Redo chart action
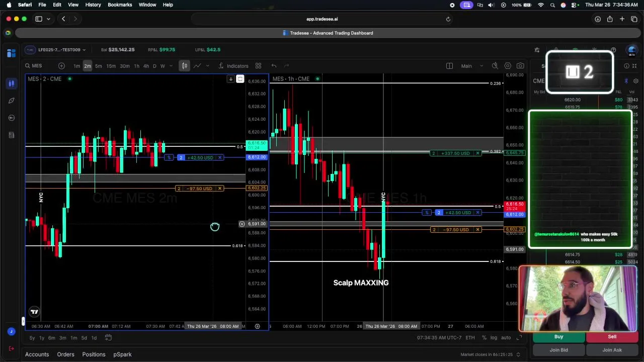Screen dimensions: 644x362 (287, 66)
